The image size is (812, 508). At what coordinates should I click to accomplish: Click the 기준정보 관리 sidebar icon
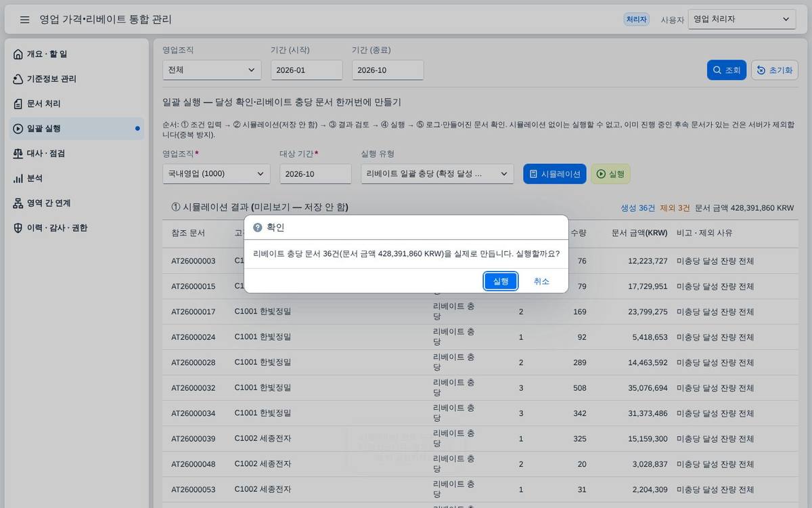18,79
